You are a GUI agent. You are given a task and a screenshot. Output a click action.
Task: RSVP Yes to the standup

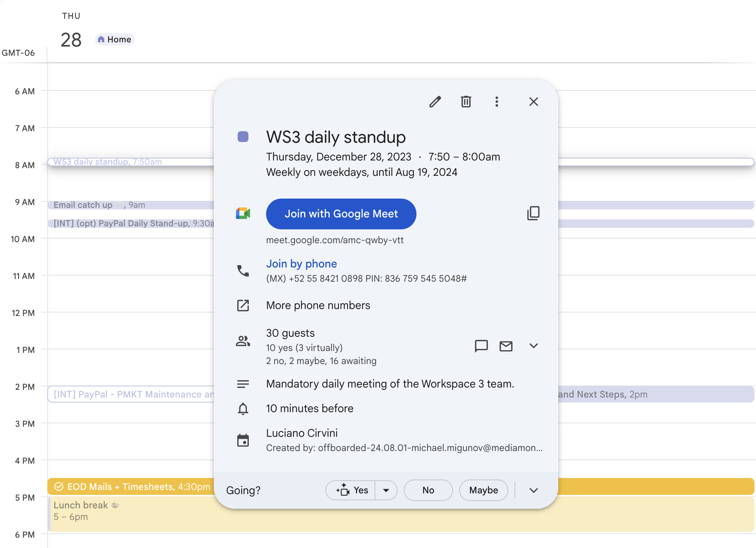pos(351,490)
